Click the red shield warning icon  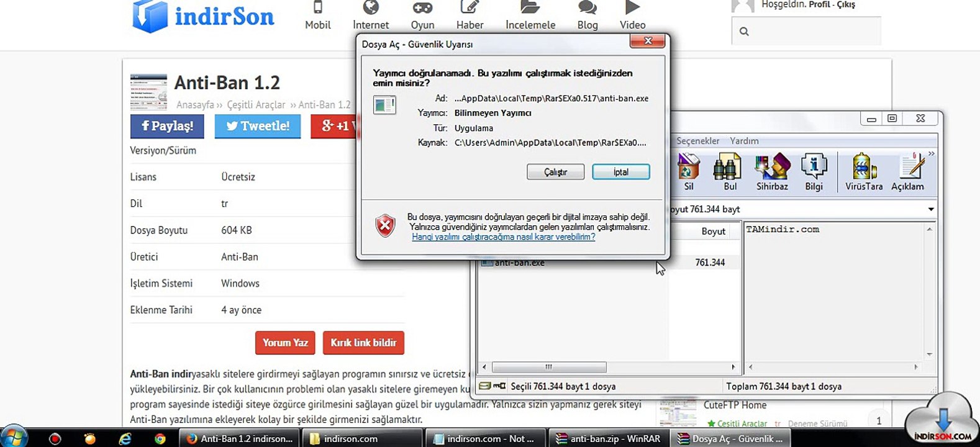(x=385, y=225)
